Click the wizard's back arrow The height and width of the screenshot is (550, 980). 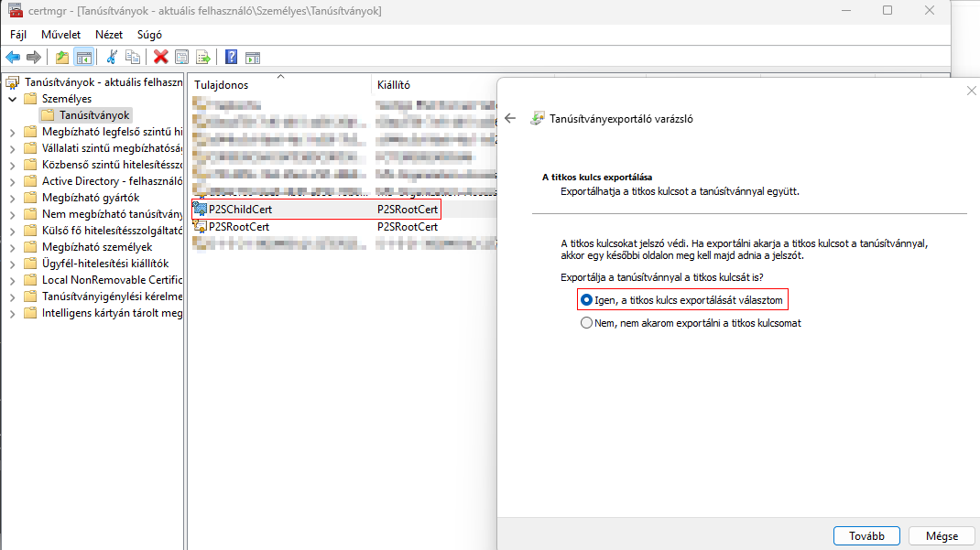coord(511,118)
